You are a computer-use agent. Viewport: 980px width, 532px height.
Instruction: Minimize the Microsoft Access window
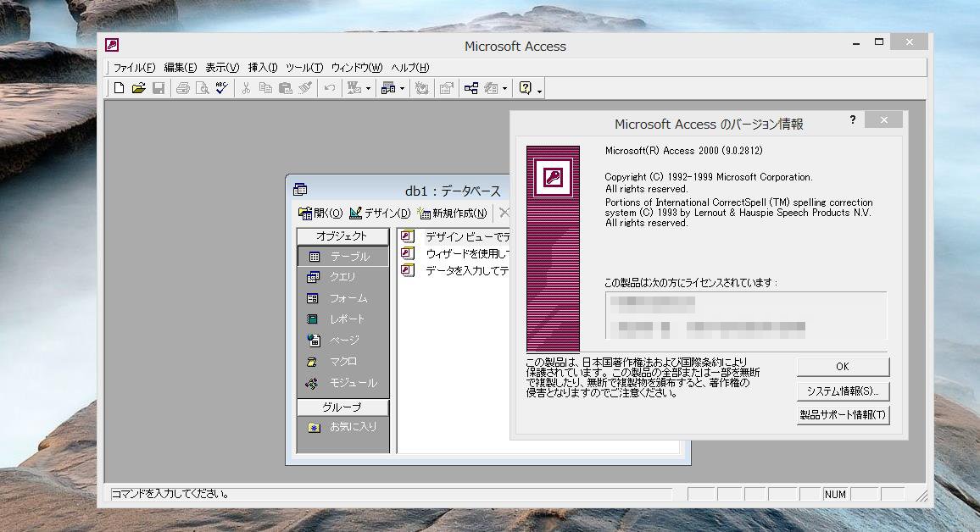[x=856, y=42]
